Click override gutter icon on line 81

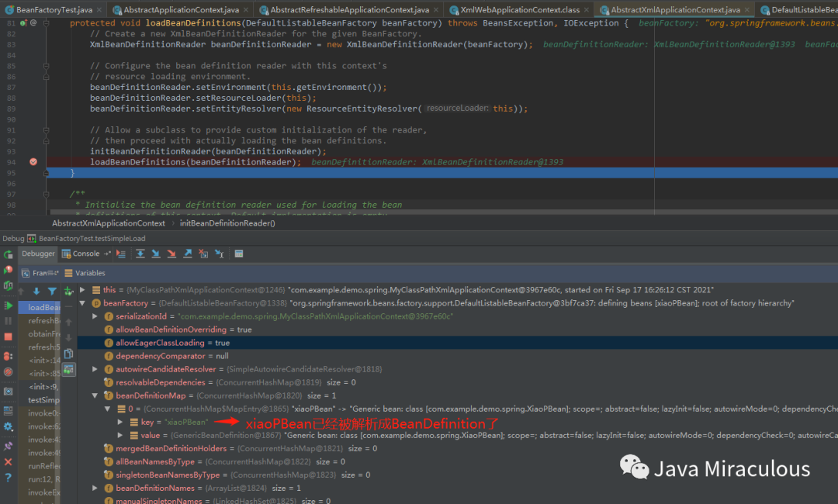pyautogui.click(x=23, y=23)
